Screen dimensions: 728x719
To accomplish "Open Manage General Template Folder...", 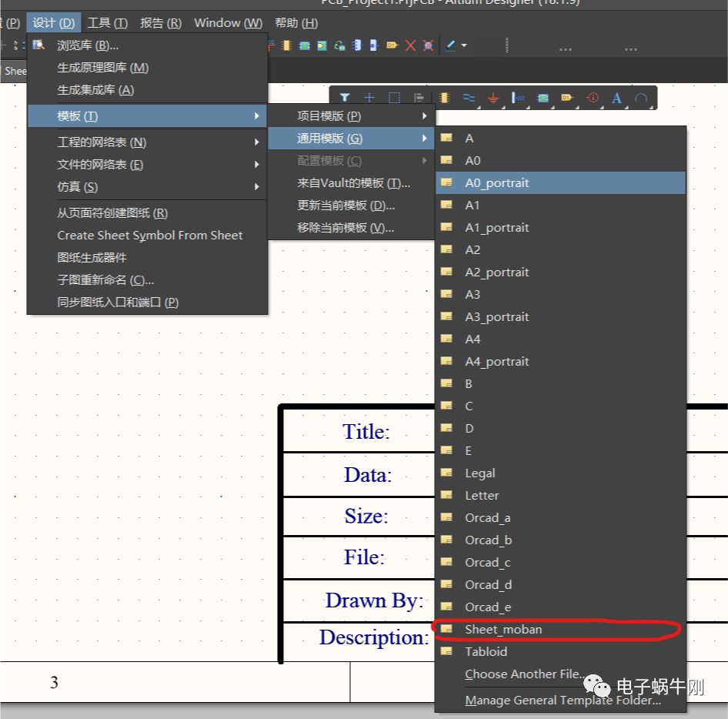I will [x=560, y=700].
